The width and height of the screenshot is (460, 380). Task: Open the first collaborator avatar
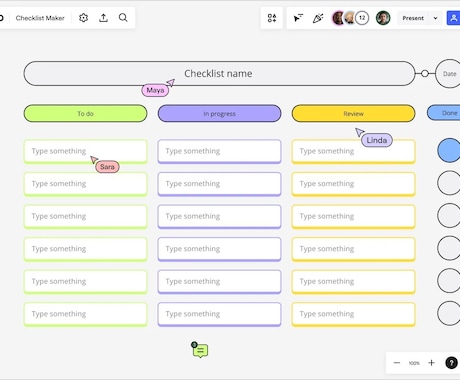[x=338, y=18]
